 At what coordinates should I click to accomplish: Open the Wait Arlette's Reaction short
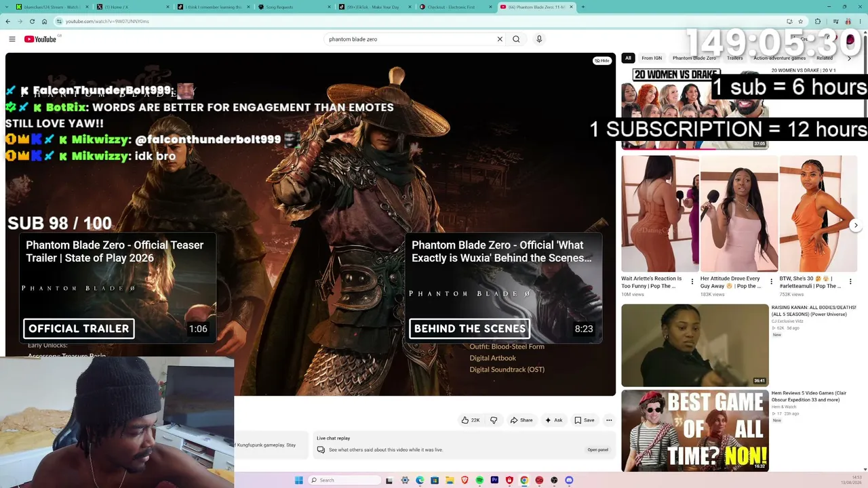click(x=660, y=213)
